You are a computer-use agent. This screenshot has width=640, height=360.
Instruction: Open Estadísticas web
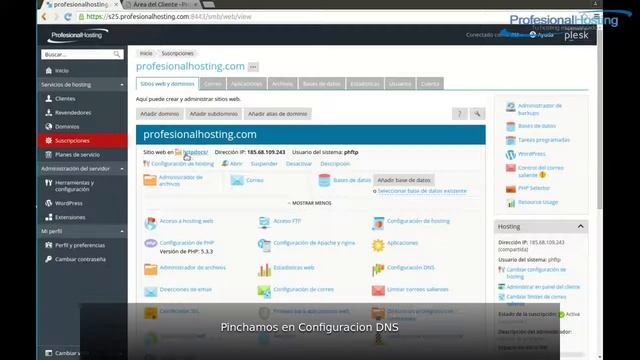pyautogui.click(x=293, y=268)
